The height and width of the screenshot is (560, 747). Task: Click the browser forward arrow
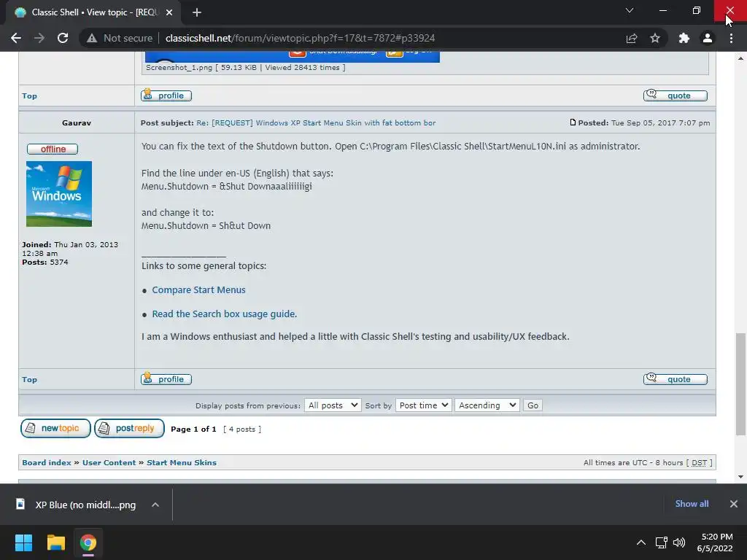pos(39,38)
